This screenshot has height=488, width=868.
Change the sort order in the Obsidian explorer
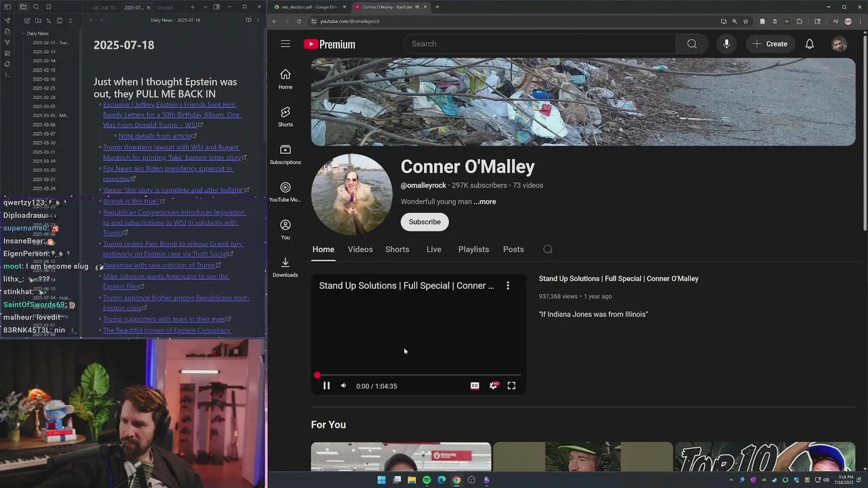coord(49,20)
